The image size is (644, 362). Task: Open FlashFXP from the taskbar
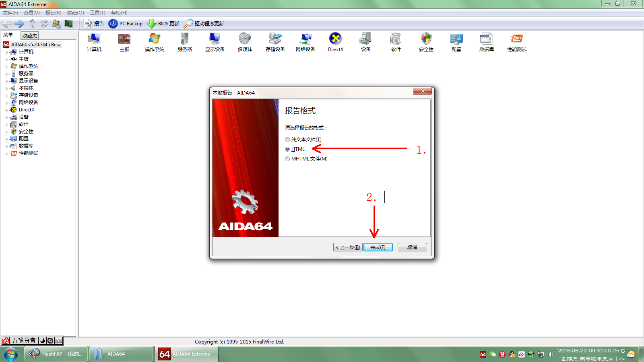coord(56,354)
